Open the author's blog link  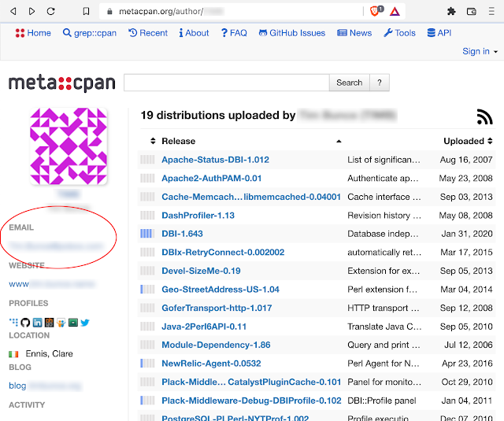45,386
